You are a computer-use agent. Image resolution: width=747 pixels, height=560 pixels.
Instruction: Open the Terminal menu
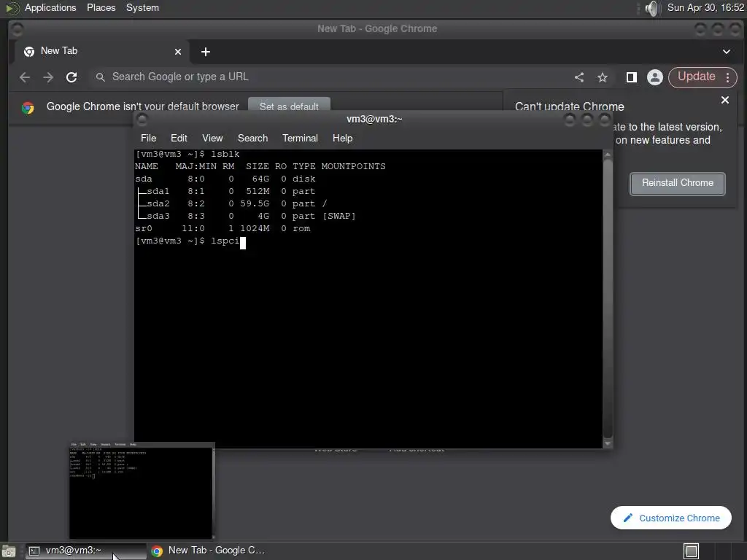tap(300, 138)
